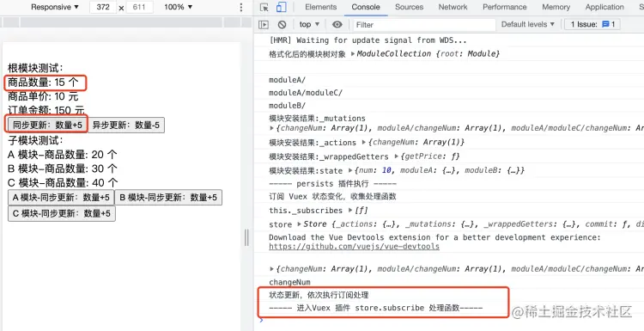Open the top context selector
Screen dimensions: 644x331
coord(309,25)
